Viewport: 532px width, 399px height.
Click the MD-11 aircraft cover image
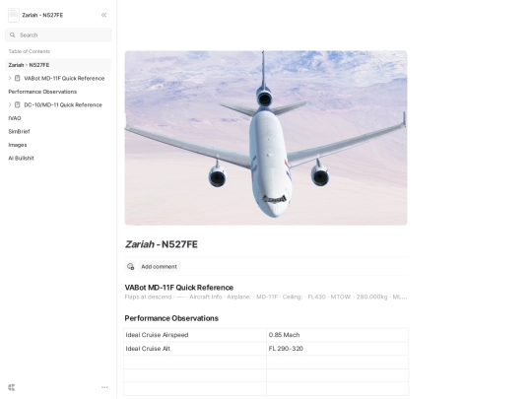[x=266, y=138]
